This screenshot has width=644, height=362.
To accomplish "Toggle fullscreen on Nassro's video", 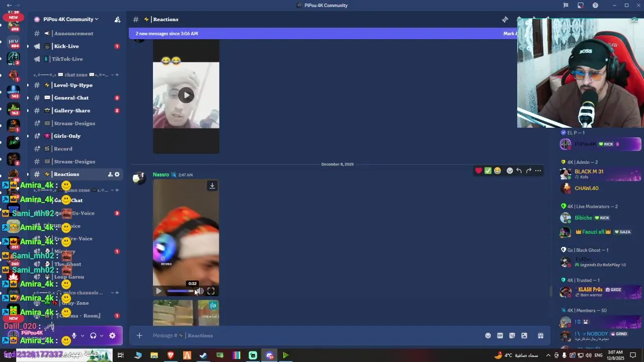I will (211, 291).
